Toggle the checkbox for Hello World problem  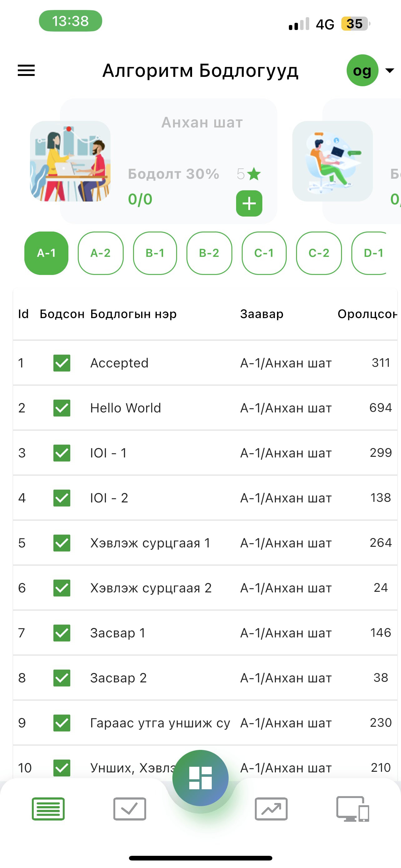pos(62,408)
